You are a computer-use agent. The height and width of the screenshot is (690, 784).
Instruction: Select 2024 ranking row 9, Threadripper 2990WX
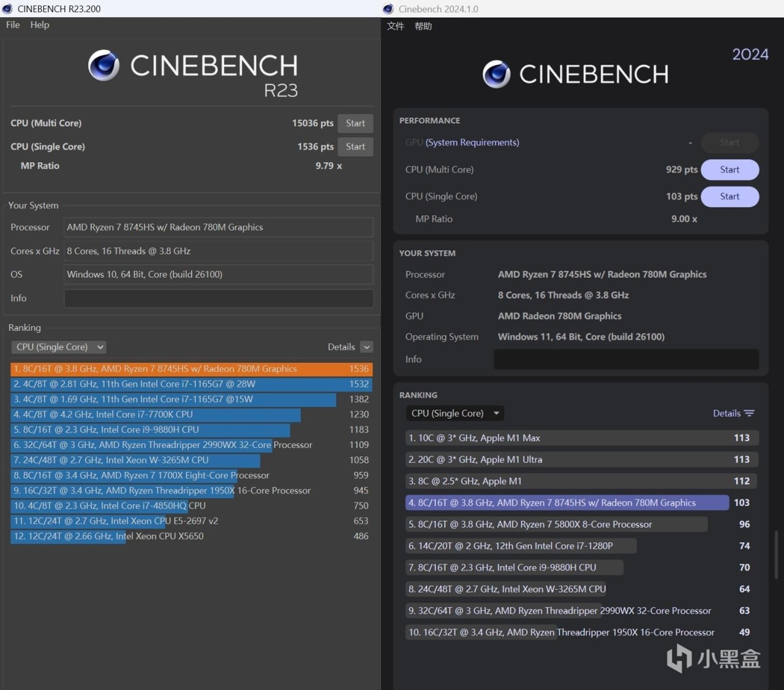582,611
